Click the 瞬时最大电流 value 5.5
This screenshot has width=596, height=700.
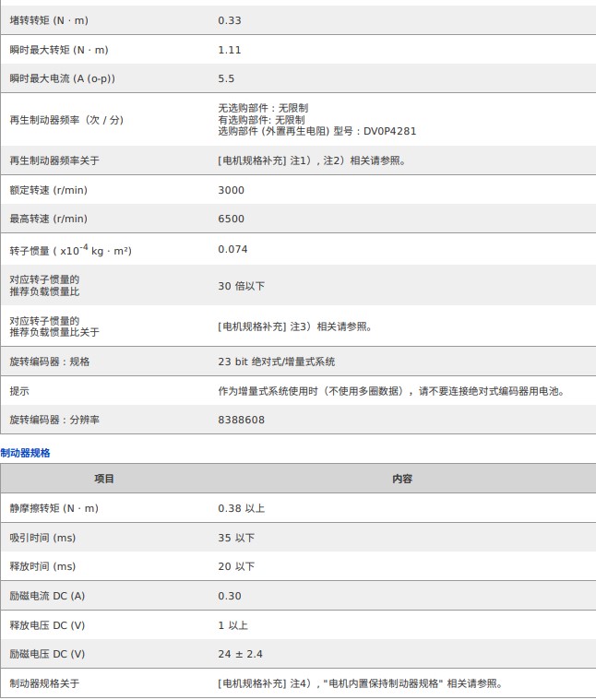(x=226, y=79)
